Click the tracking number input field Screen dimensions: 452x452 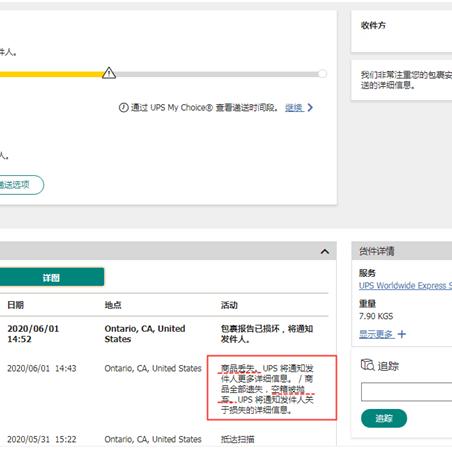point(406,392)
